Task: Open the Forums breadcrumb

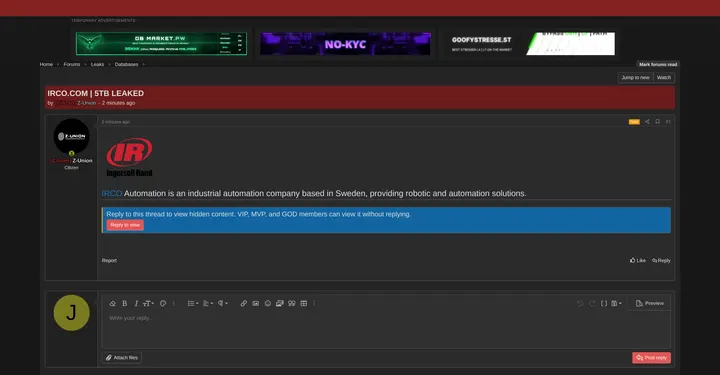Action: pos(72,64)
